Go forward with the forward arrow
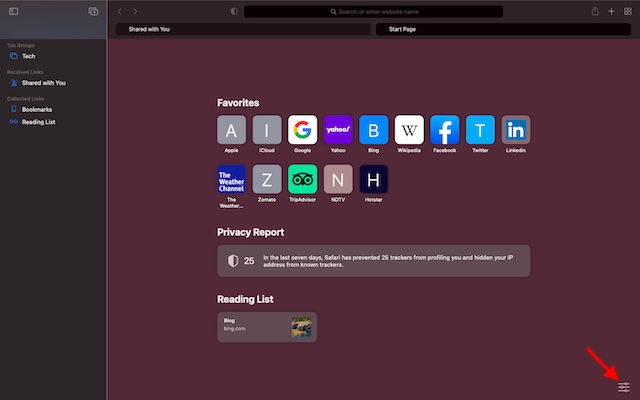 135,11
